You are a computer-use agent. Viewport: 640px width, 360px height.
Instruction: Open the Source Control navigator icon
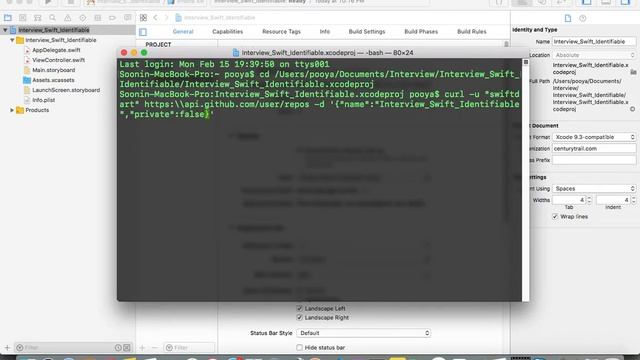(x=23, y=18)
